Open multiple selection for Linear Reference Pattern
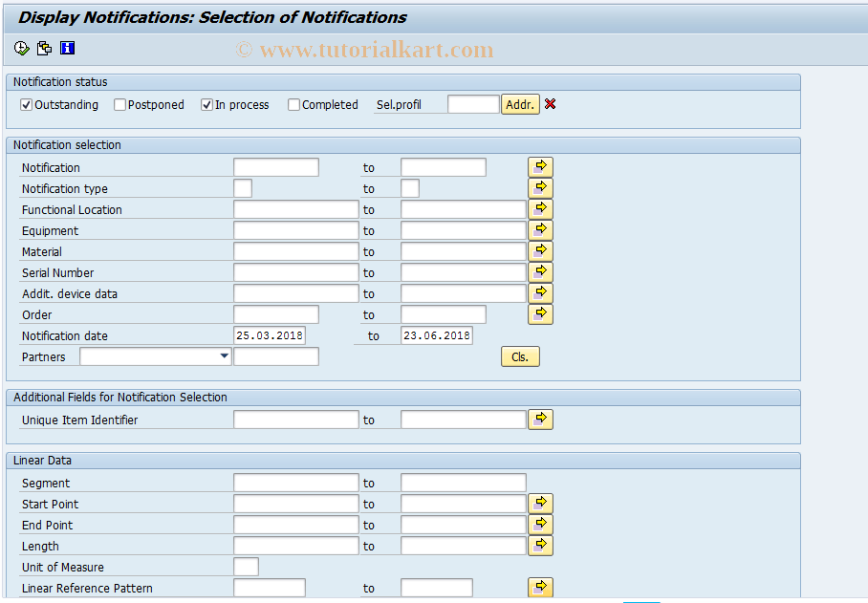Screen dimensions: 868x603 [x=540, y=587]
